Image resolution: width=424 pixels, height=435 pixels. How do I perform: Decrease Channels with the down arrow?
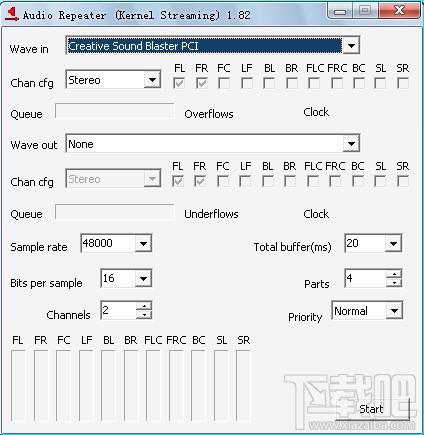tap(144, 314)
